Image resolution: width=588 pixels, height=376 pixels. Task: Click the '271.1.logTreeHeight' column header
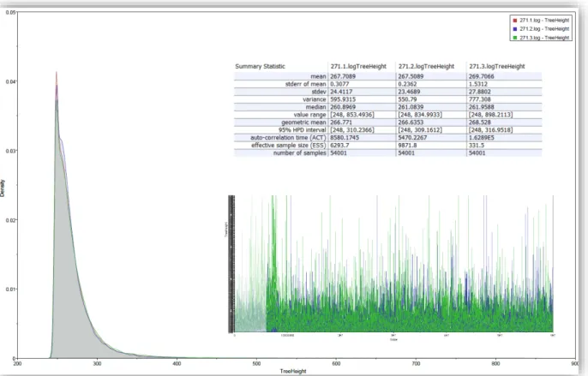point(358,66)
